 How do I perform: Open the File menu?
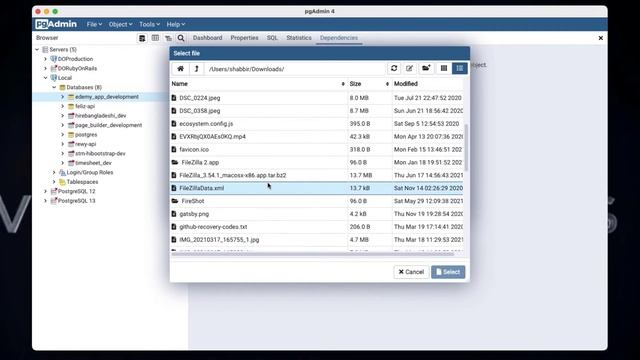tap(94, 24)
